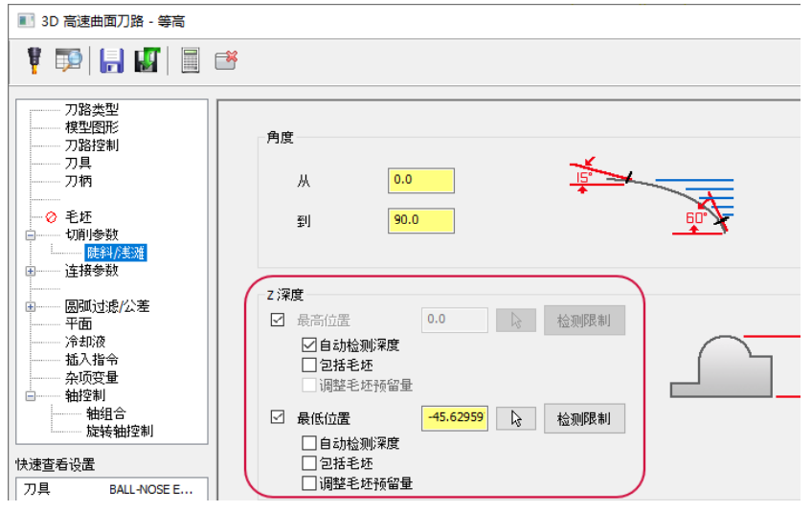Uncheck 自动检测深度 under 最高位置

pos(309,344)
